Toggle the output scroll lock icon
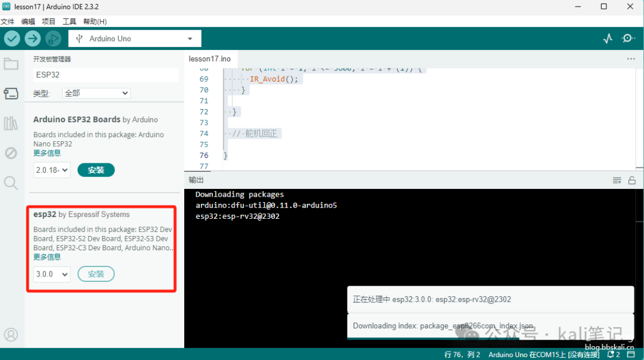This screenshot has width=644, height=360. [x=632, y=180]
